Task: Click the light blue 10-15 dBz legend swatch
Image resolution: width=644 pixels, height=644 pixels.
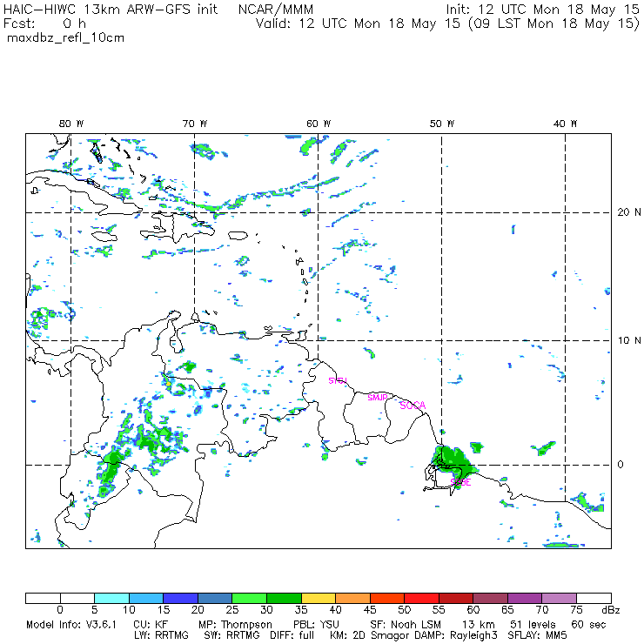Action: (146, 598)
